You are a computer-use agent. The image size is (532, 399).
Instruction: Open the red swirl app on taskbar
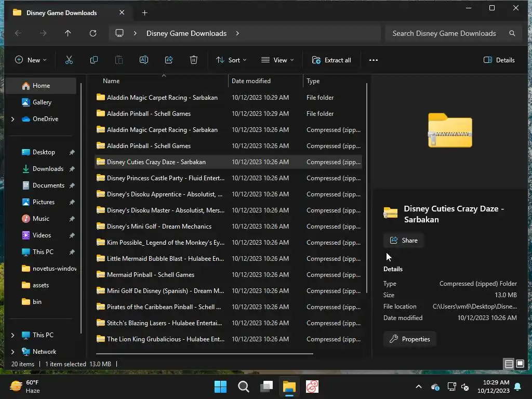[x=312, y=387]
